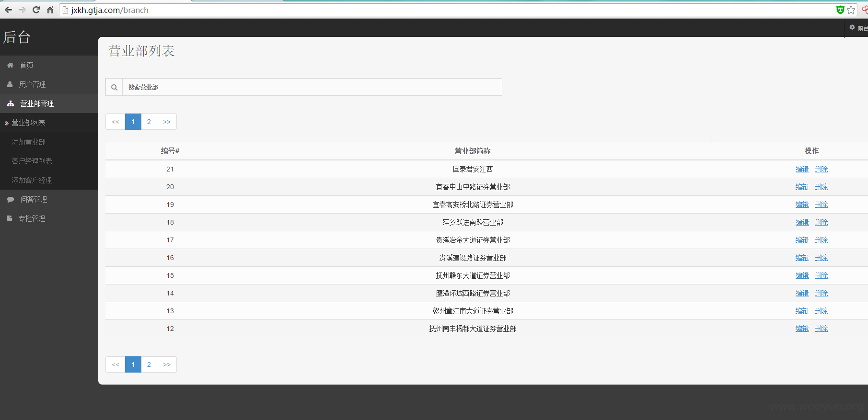Click top pagination previous << button
The height and width of the screenshot is (420, 868).
(116, 122)
